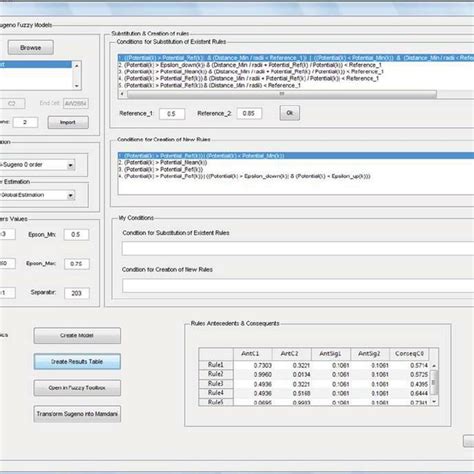This screenshot has height=474, width=474.
Task: Confirm references with the Ok button
Action: 290,113
